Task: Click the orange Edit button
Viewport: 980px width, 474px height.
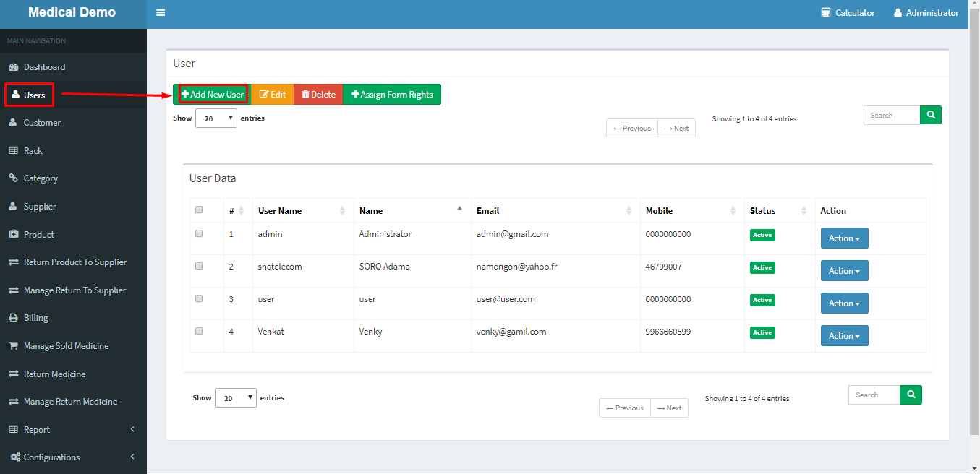Action: pos(273,95)
